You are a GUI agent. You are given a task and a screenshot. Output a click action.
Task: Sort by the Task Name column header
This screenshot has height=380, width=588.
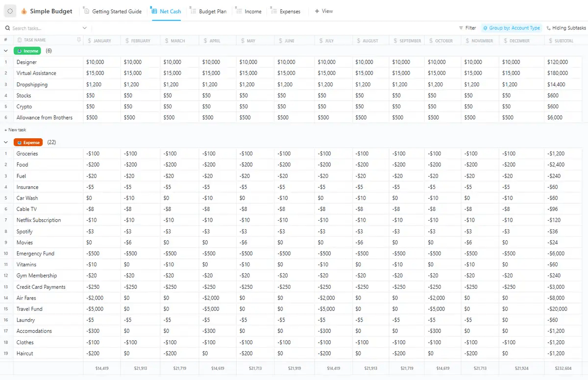(35, 41)
